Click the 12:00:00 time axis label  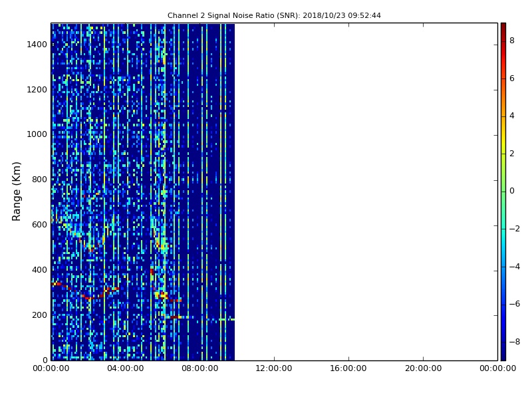pos(274,368)
